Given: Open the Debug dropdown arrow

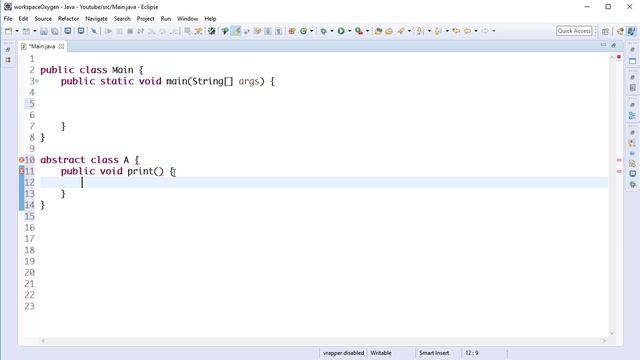Looking at the screenshot, I should [332, 31].
